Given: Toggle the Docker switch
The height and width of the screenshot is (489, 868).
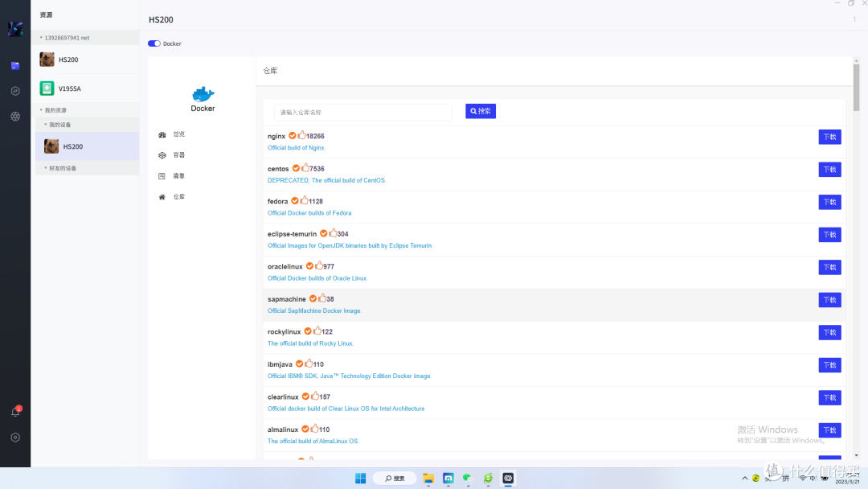Looking at the screenshot, I should [x=154, y=43].
